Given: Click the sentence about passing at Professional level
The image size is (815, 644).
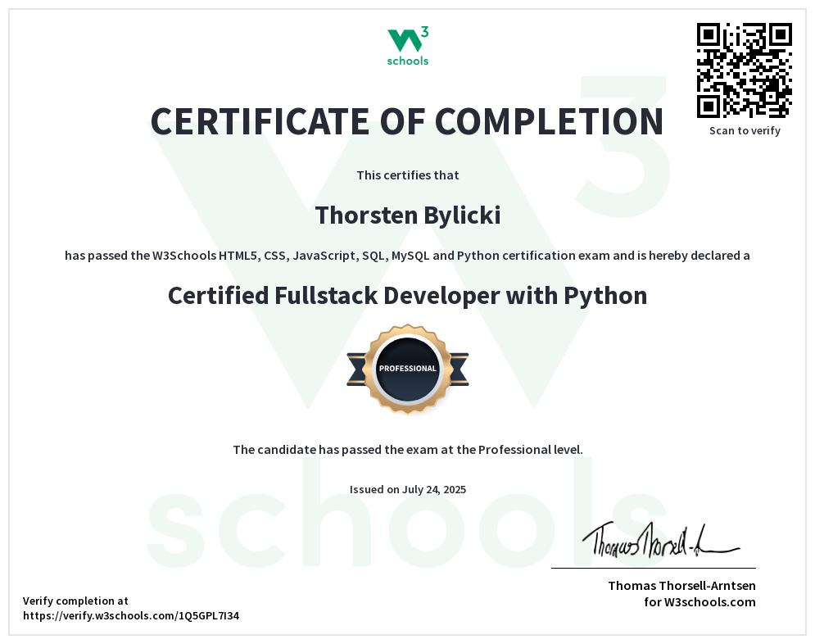Looking at the screenshot, I should click(x=408, y=449).
